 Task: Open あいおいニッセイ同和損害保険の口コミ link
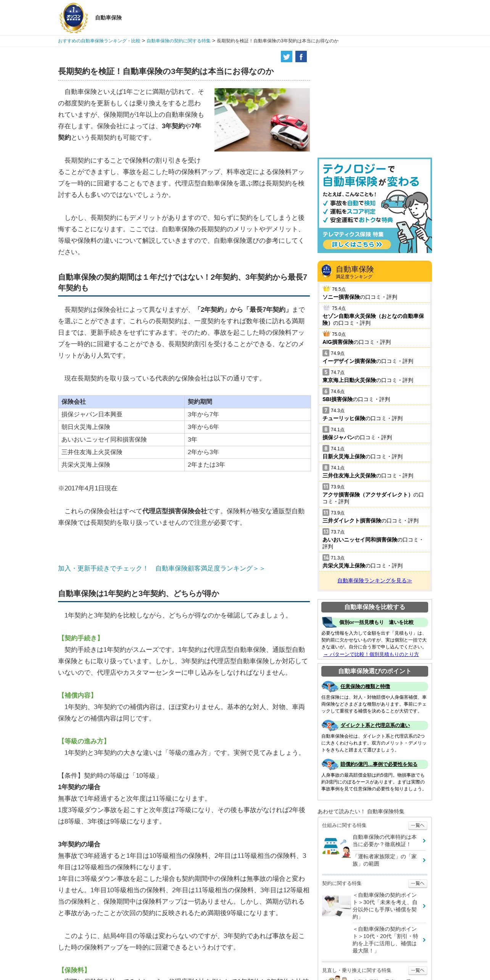click(x=372, y=543)
